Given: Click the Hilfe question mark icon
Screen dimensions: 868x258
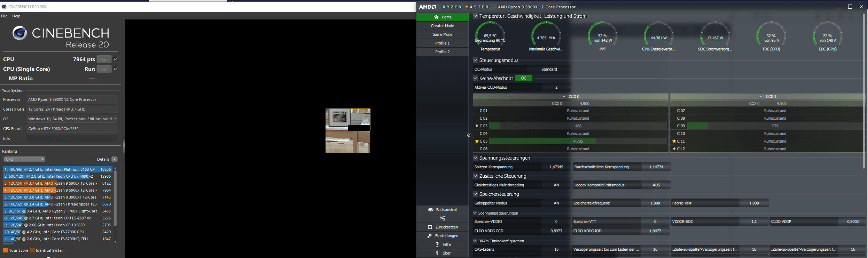Looking at the screenshot, I should pos(437,244).
